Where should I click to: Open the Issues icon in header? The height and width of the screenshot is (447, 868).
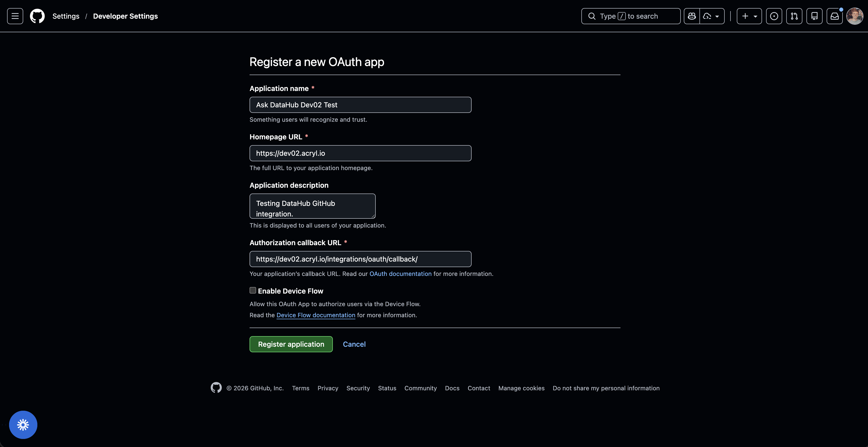(774, 16)
